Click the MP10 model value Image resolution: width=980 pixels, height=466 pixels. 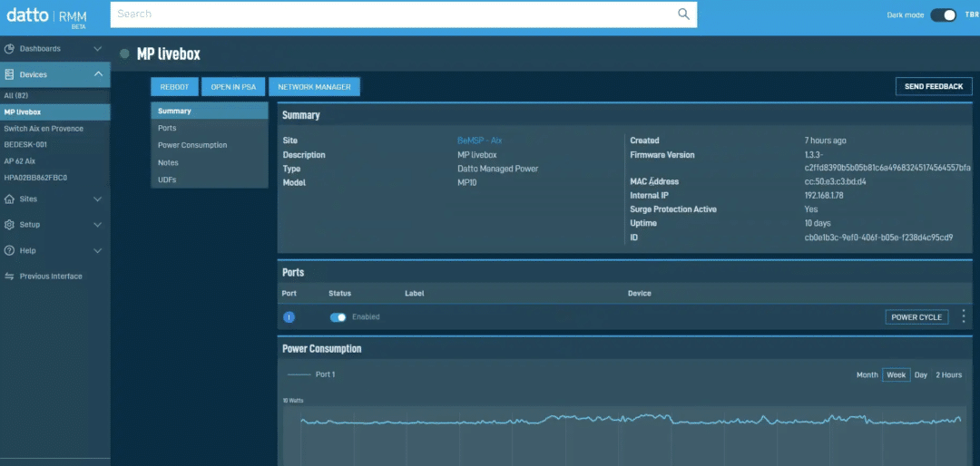[x=467, y=183]
